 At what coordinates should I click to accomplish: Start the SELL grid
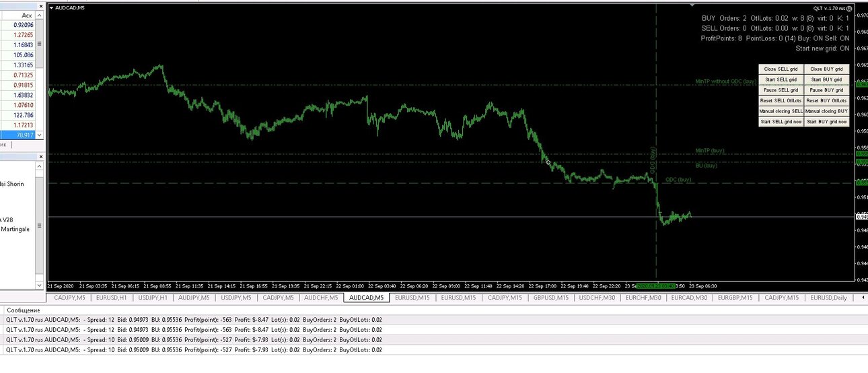(781, 79)
